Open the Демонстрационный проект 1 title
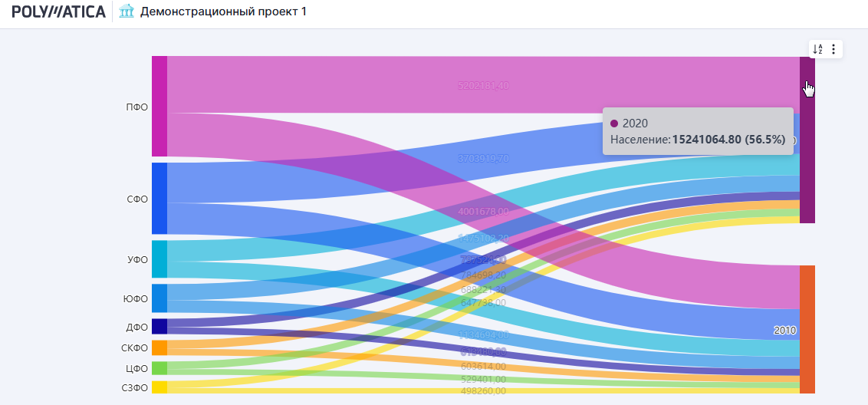Screen dimensions: 868x405 pyautogui.click(x=223, y=12)
